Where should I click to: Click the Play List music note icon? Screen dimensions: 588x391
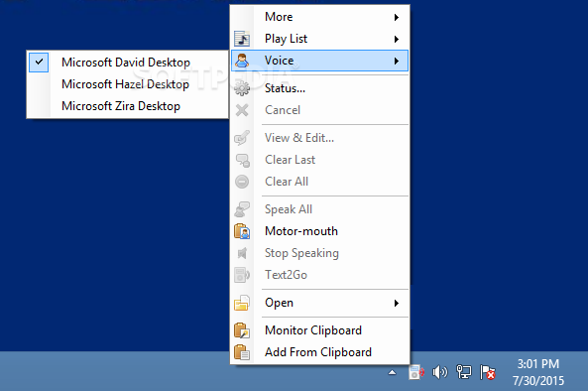click(242, 39)
